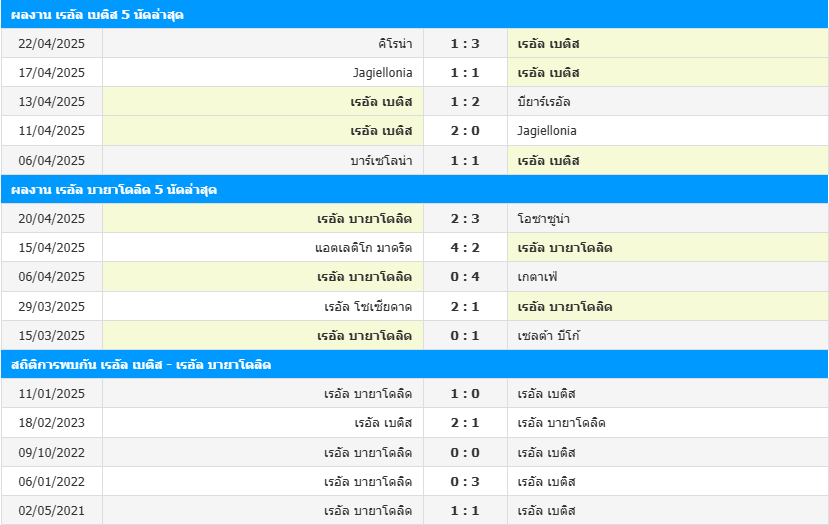Click the date 09/10/2022
The height and width of the screenshot is (525, 829).
pyautogui.click(x=52, y=453)
